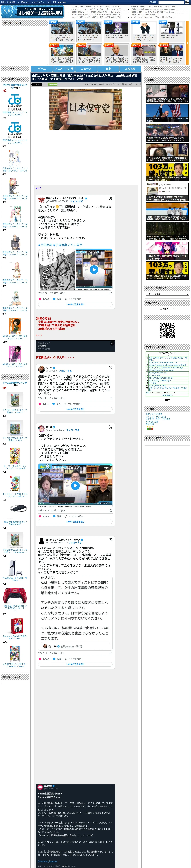
Task: Click the ACR WEB link
Action: click(x=167, y=395)
